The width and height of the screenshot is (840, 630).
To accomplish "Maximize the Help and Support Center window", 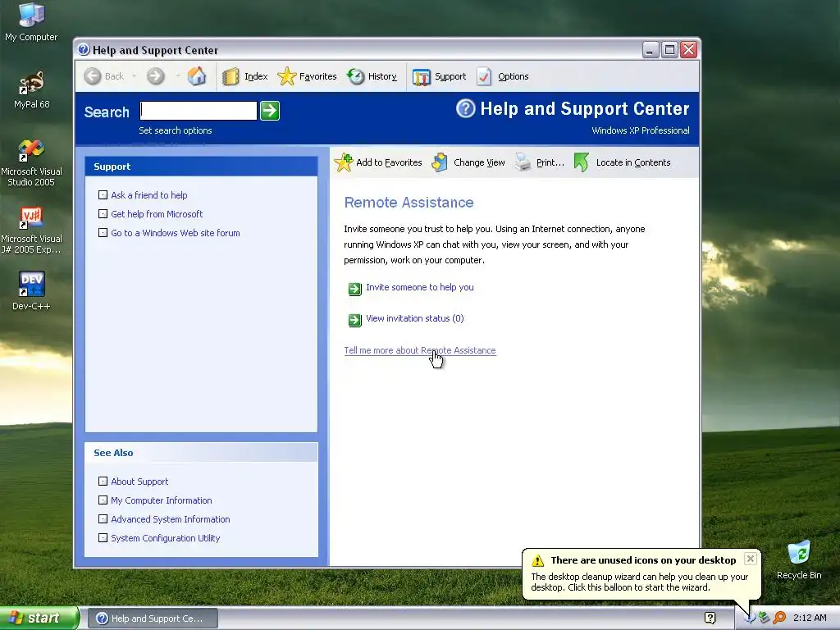I will [669, 50].
